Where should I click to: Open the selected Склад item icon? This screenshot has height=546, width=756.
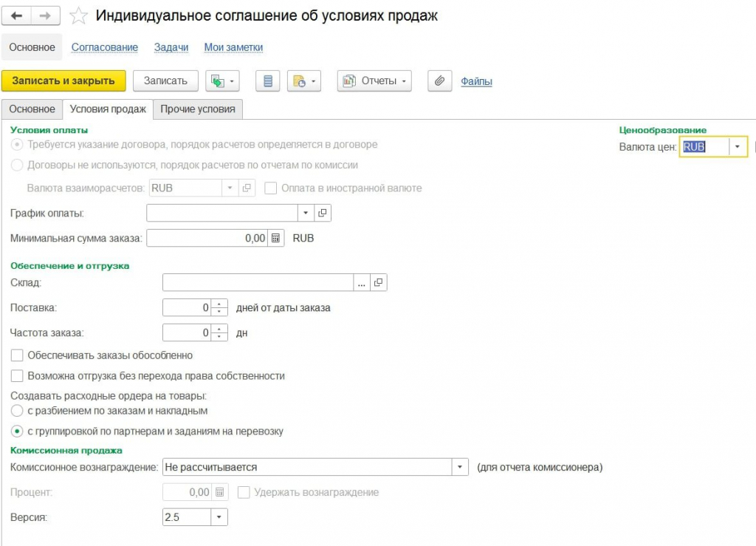pos(379,282)
